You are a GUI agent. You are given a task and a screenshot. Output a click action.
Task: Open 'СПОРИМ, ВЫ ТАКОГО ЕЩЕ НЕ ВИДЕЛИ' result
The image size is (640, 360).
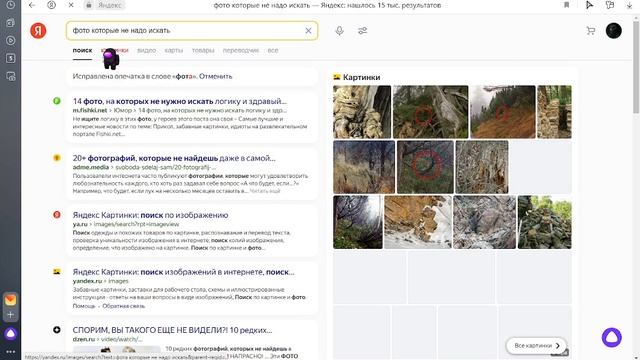tap(172, 330)
